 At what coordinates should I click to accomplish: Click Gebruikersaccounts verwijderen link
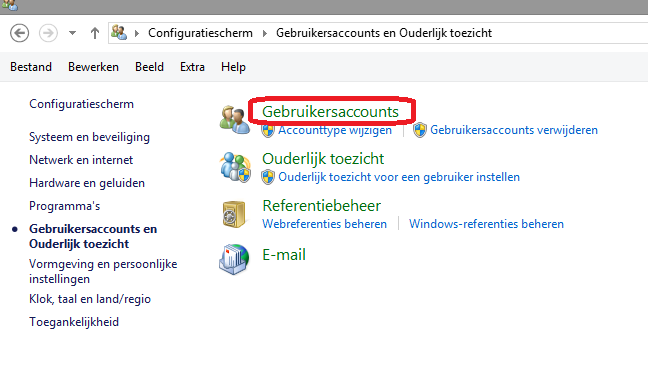point(514,130)
